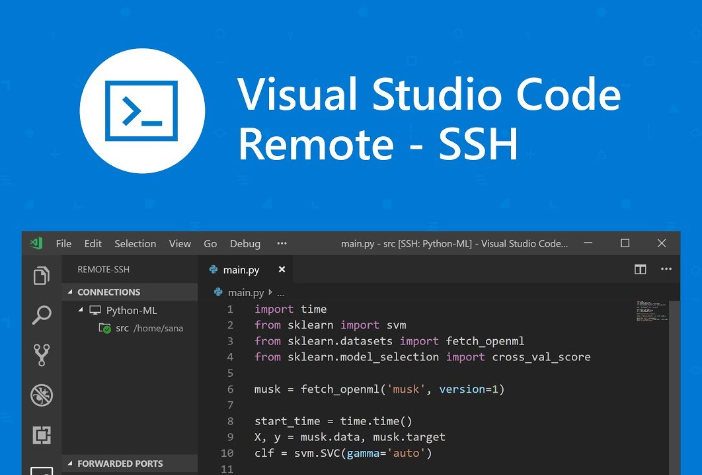Click the split editor icon
702x475 pixels.
click(x=640, y=269)
